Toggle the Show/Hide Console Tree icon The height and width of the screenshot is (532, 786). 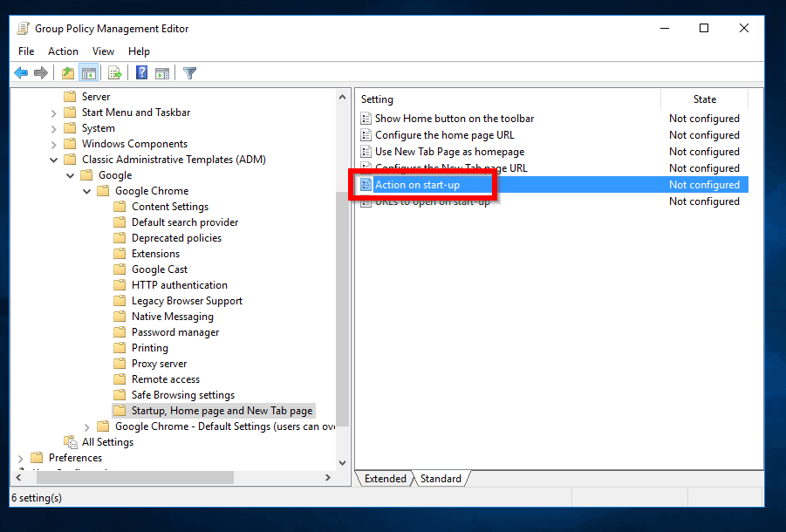88,73
